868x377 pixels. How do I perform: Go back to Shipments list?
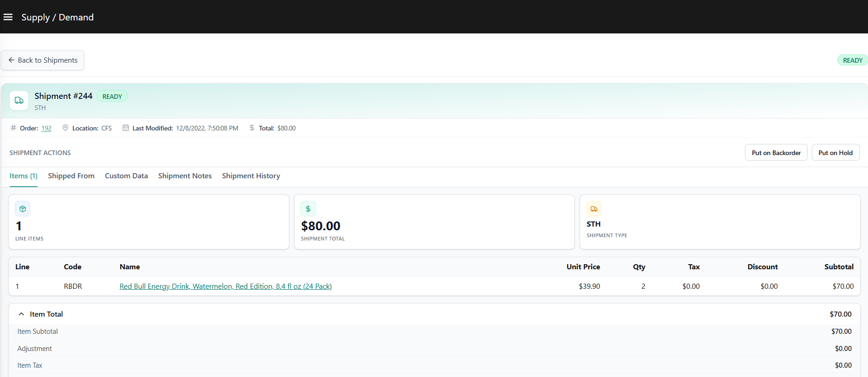point(43,60)
